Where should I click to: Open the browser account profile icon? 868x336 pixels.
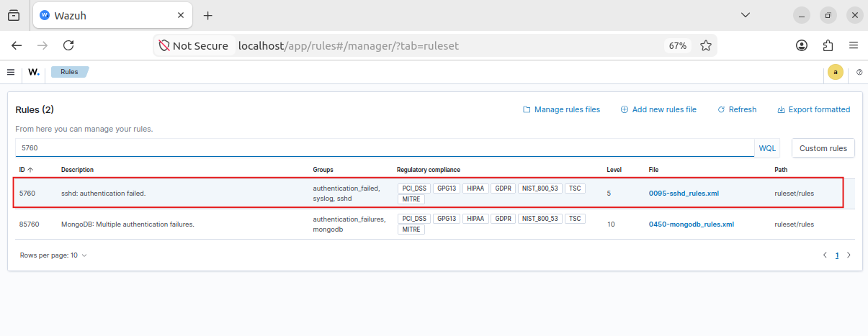(802, 45)
